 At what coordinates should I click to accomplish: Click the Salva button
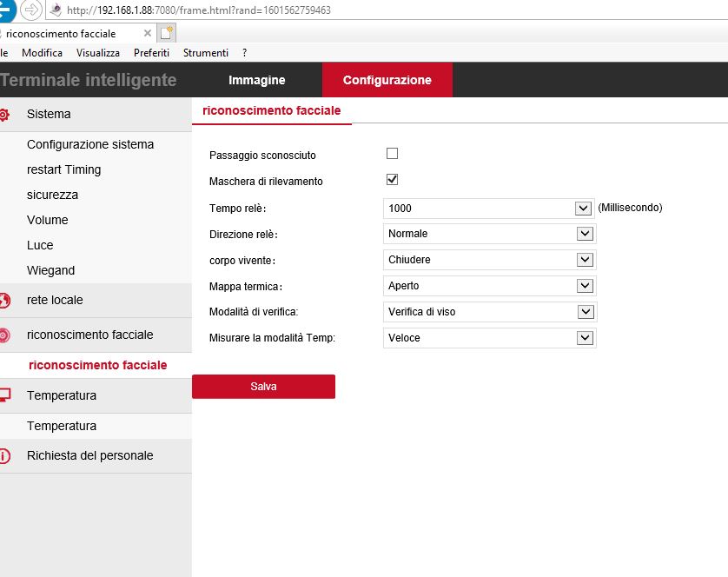click(x=263, y=387)
